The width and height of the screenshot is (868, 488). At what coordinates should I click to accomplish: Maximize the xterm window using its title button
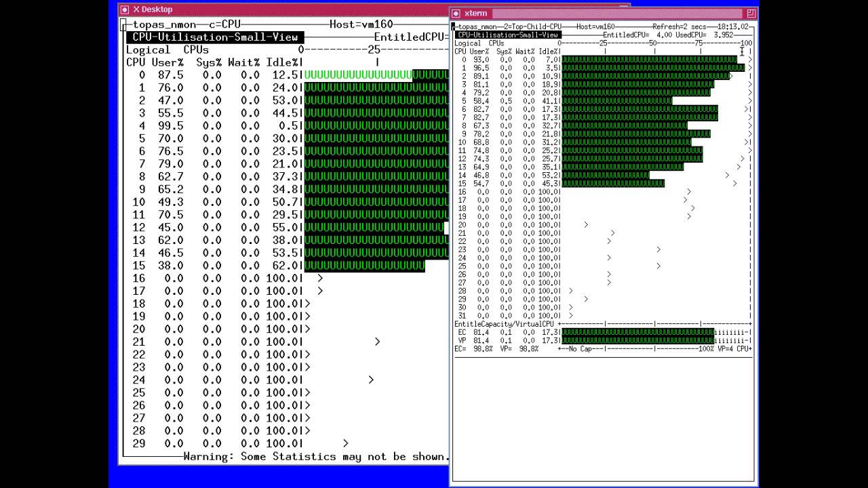click(751, 14)
